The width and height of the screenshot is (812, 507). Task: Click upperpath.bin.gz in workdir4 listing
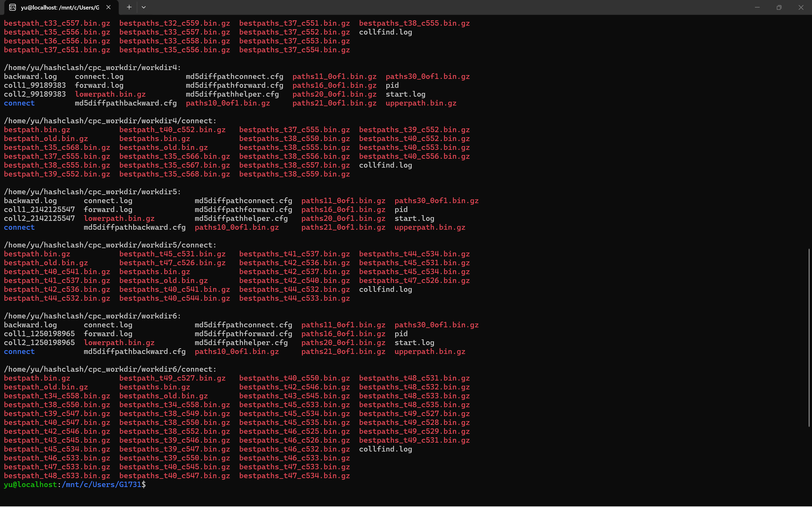click(421, 103)
